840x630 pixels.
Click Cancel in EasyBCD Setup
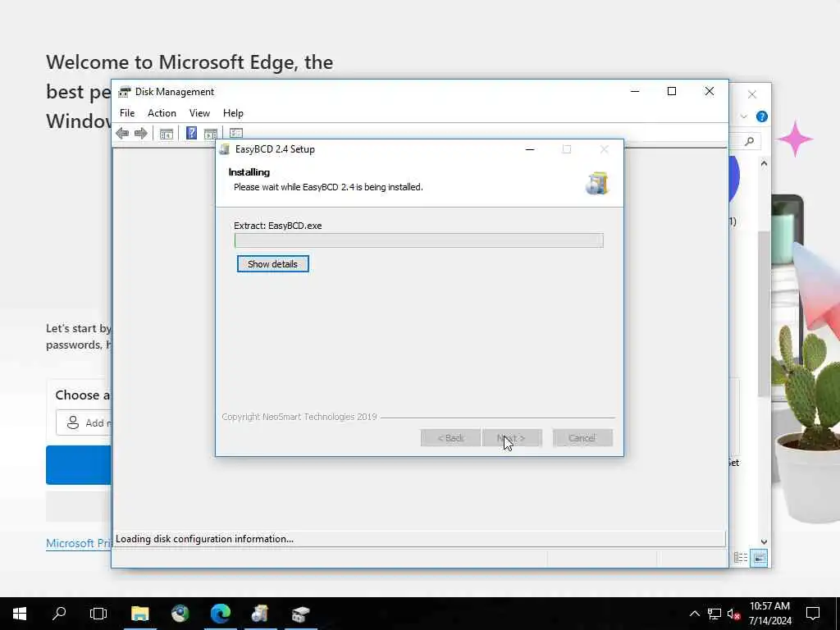pos(582,438)
